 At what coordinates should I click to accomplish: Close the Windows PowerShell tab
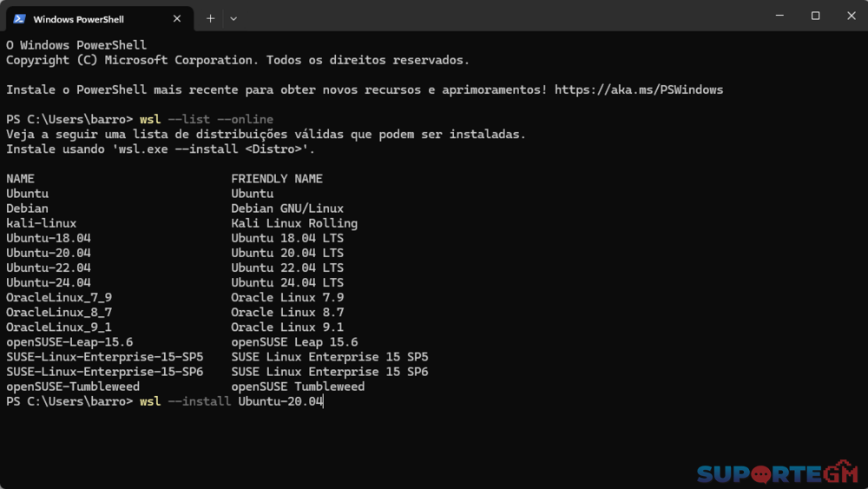point(177,18)
